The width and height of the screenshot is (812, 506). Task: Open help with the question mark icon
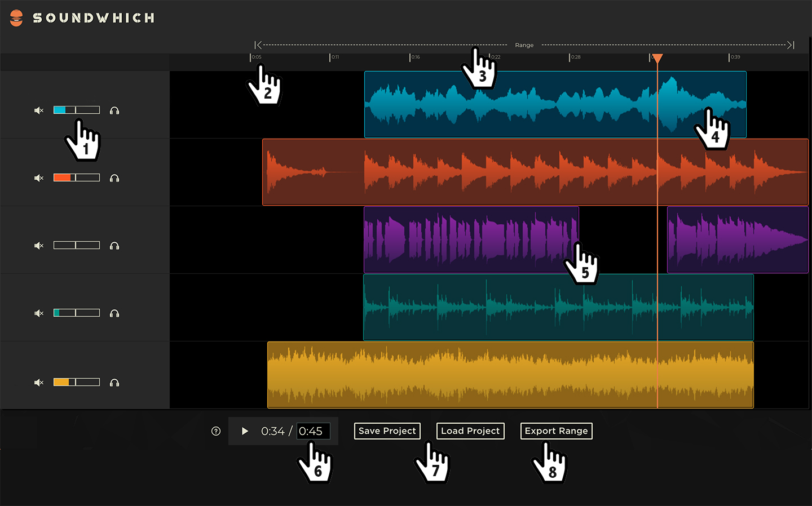click(x=216, y=431)
